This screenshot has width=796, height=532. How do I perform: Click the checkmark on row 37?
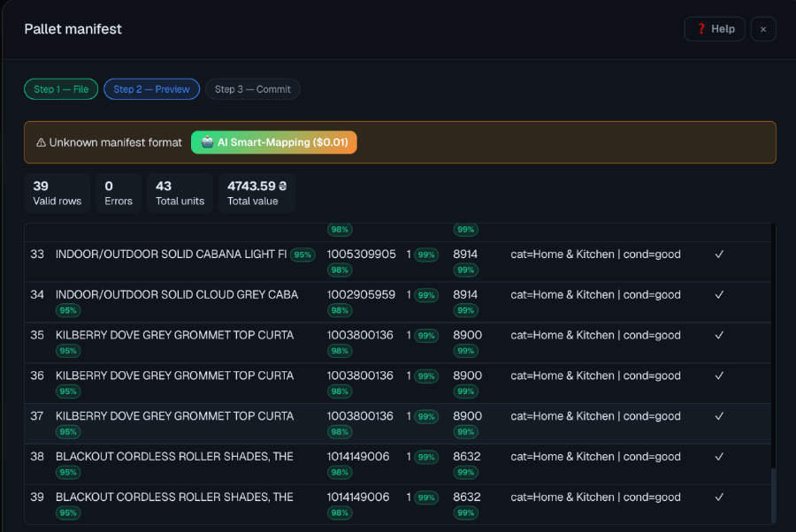[x=719, y=416]
